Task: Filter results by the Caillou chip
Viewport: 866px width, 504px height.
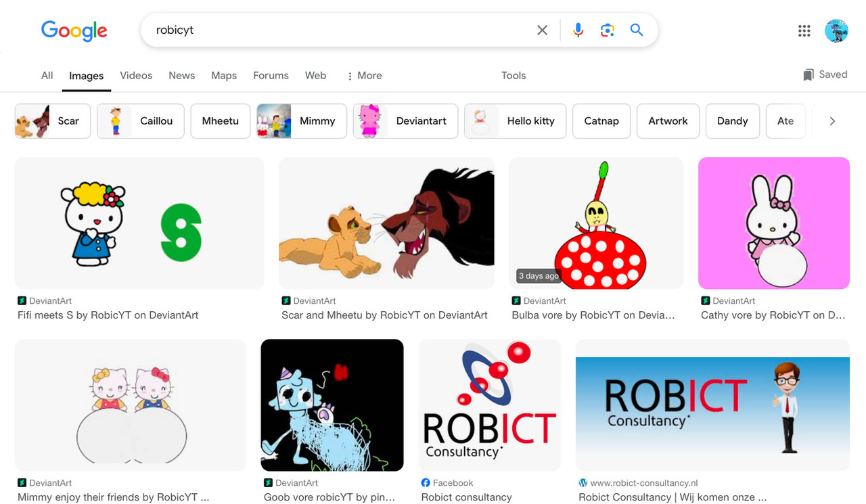Action: point(141,121)
